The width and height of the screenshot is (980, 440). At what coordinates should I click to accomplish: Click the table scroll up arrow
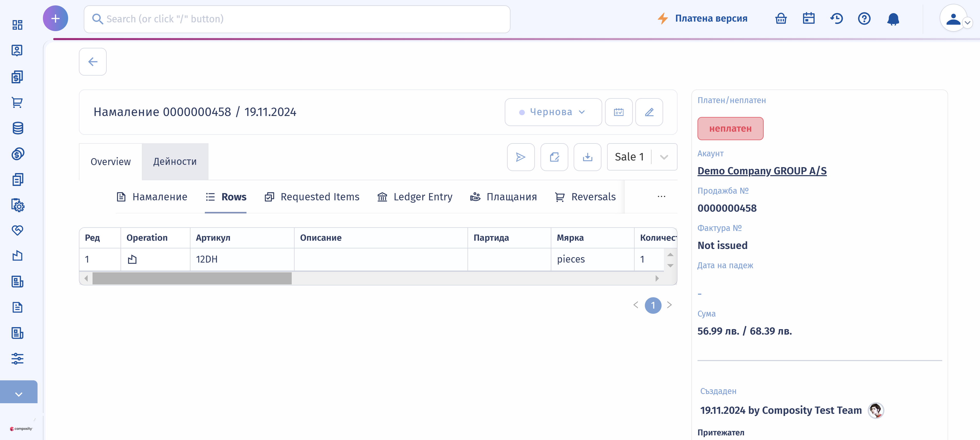click(x=670, y=255)
